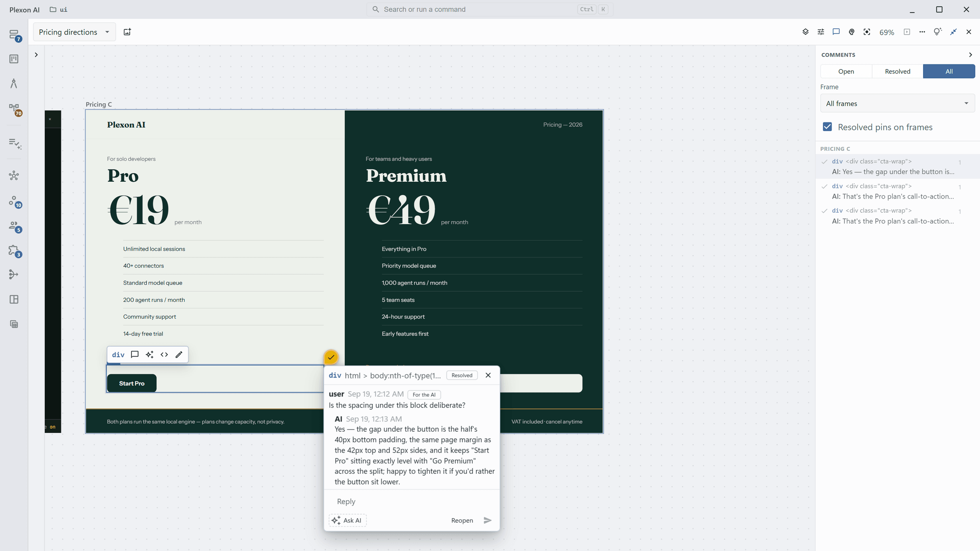Open the All frames filter dropdown

(897, 103)
